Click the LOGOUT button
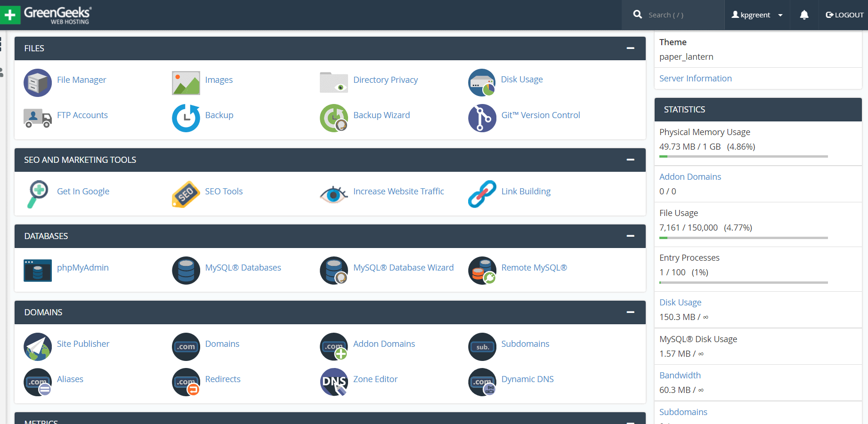 coord(844,15)
